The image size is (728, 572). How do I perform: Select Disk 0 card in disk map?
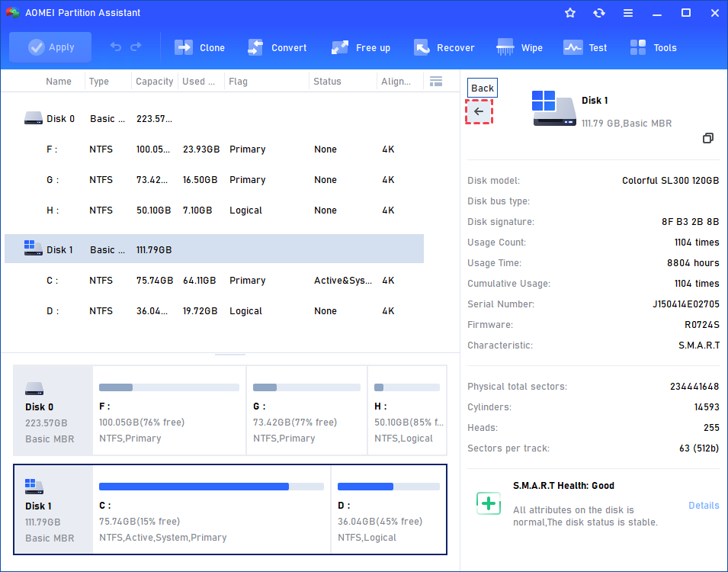[x=53, y=410]
